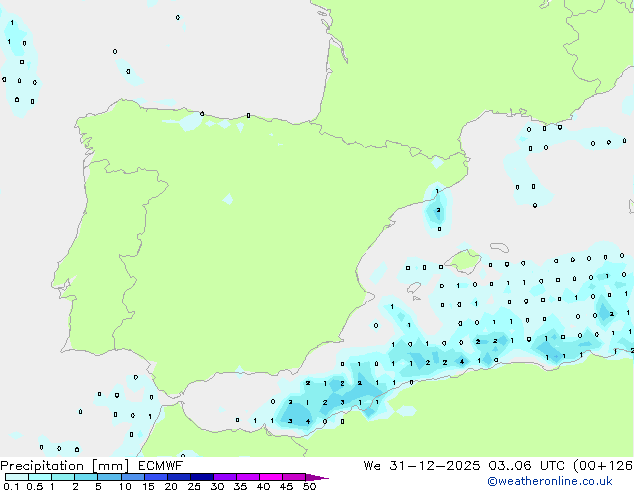634x490 pixels.
Task: Click the '50' legend scale label
Action: point(309,486)
